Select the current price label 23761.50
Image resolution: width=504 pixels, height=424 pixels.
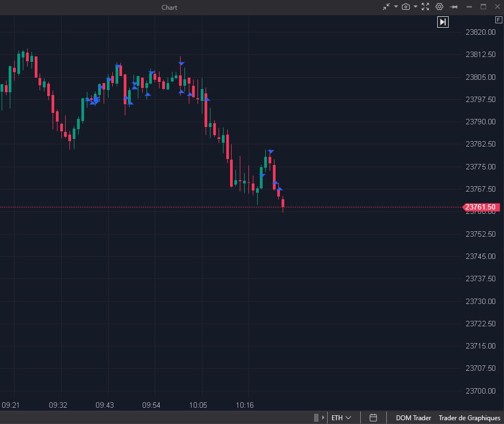481,207
